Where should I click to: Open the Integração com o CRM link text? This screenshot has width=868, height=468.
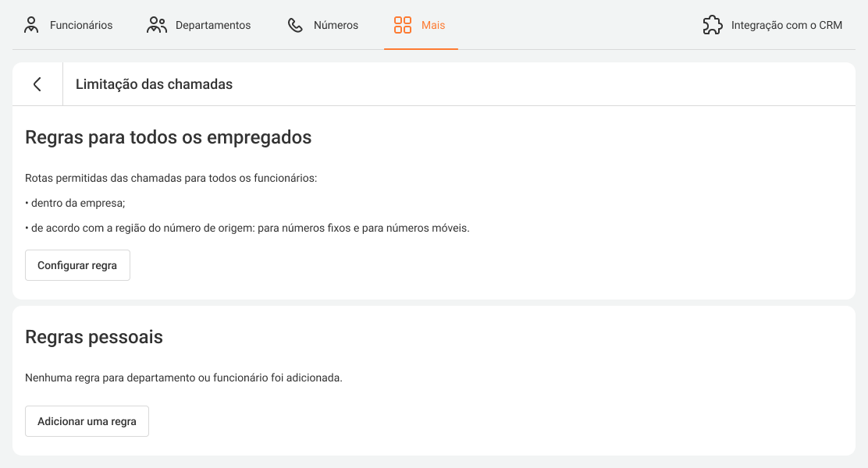point(786,25)
